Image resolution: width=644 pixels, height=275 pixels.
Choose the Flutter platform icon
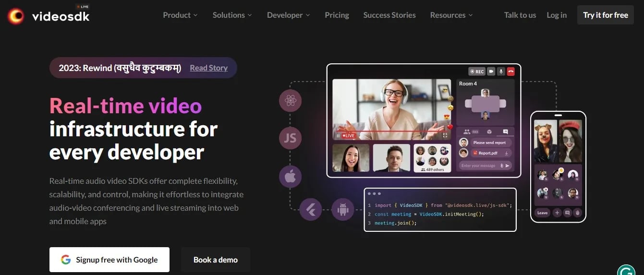click(x=310, y=210)
